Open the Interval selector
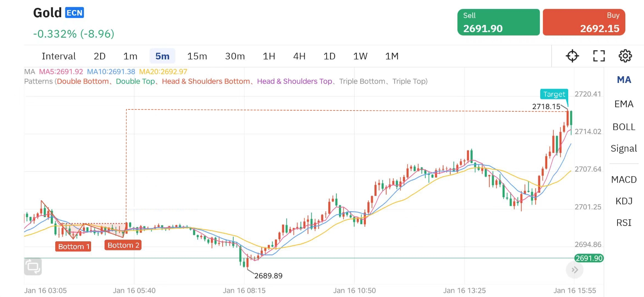Screen dimensions: 644x297 pos(59,56)
